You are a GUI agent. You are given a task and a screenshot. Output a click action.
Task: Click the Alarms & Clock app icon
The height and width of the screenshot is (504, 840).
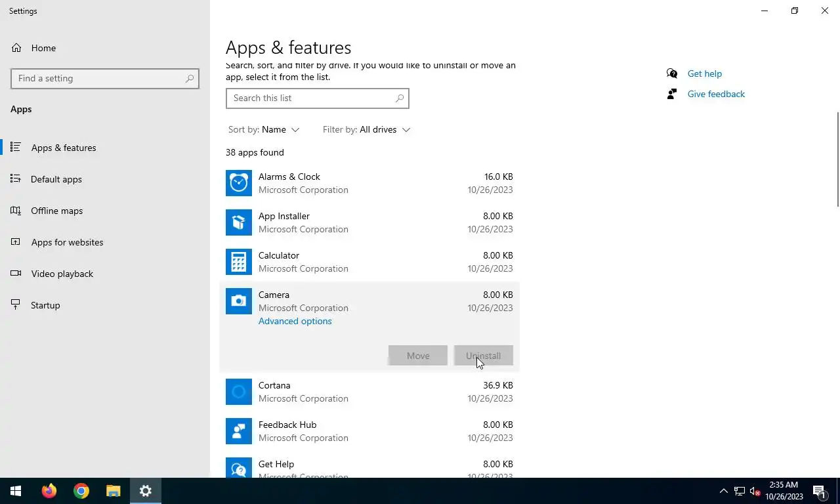pyautogui.click(x=239, y=183)
